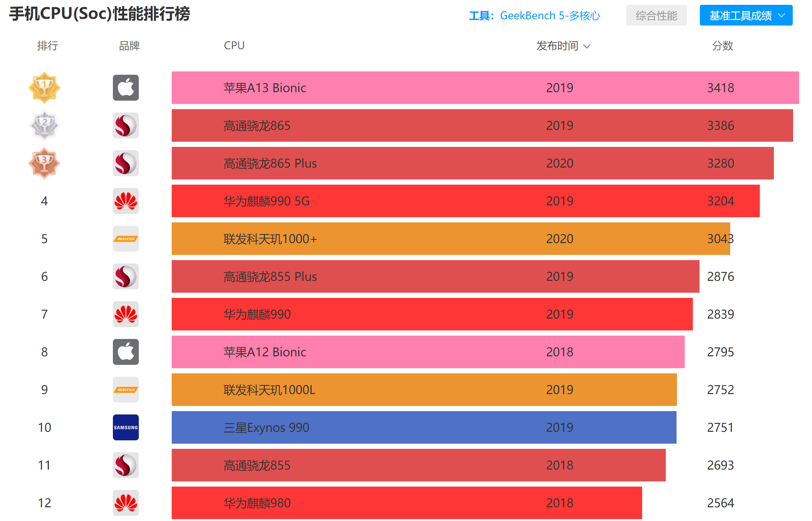Click the Snapdragon logo beside 高通骁龙865
Screen dimensions: 812x521
[125, 125]
